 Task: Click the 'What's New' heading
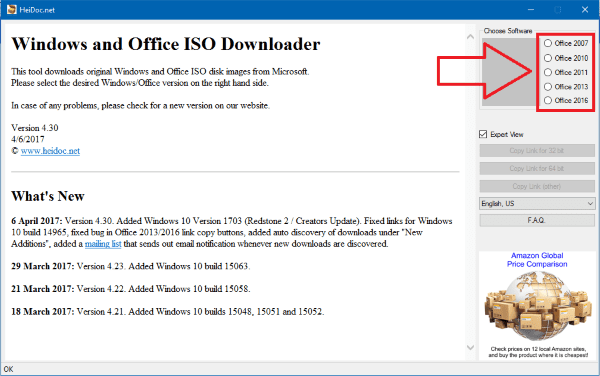[48, 196]
